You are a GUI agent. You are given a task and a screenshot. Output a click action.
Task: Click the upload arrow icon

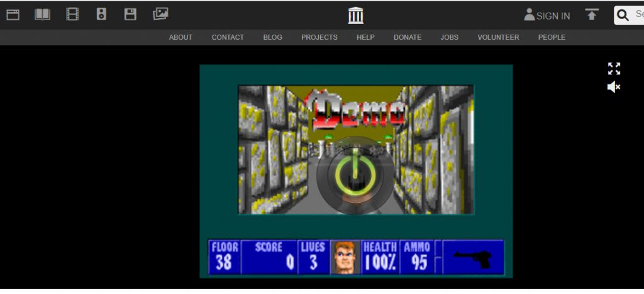click(591, 15)
